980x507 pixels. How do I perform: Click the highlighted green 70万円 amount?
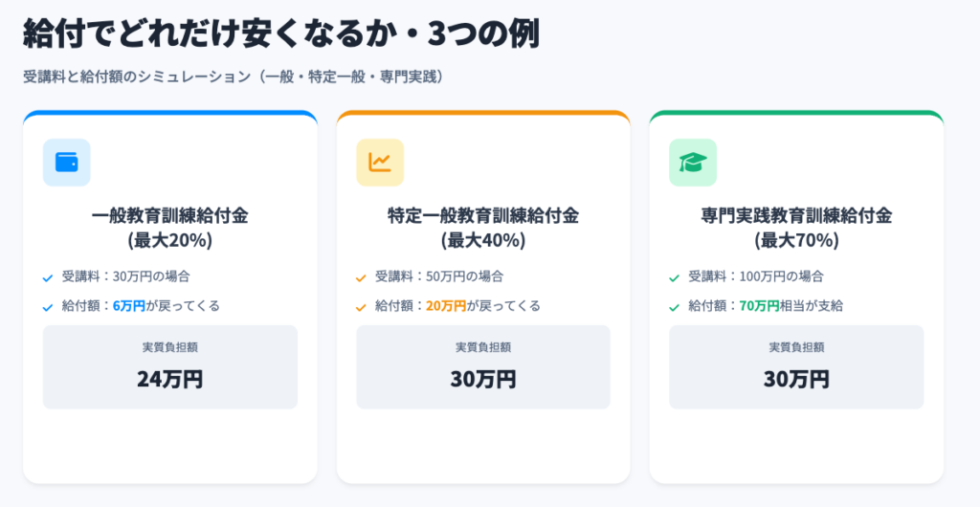pyautogui.click(x=759, y=306)
